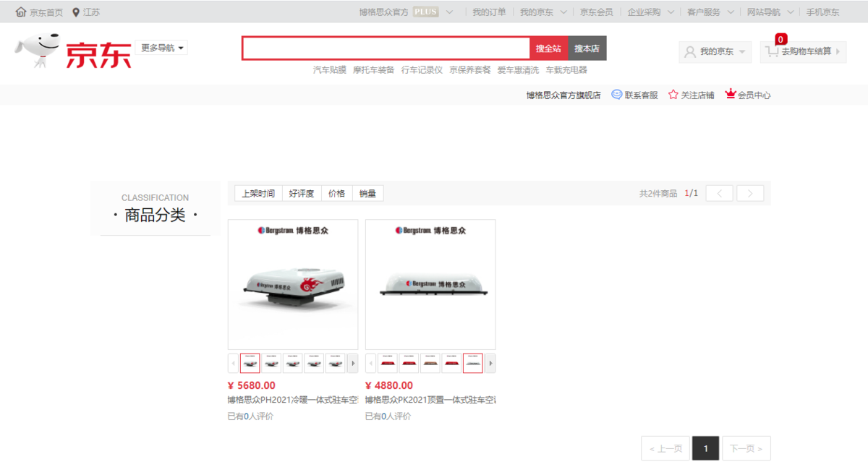Image resolution: width=868 pixels, height=475 pixels.
Task: Click the cart count badge showing 0
Action: click(780, 39)
